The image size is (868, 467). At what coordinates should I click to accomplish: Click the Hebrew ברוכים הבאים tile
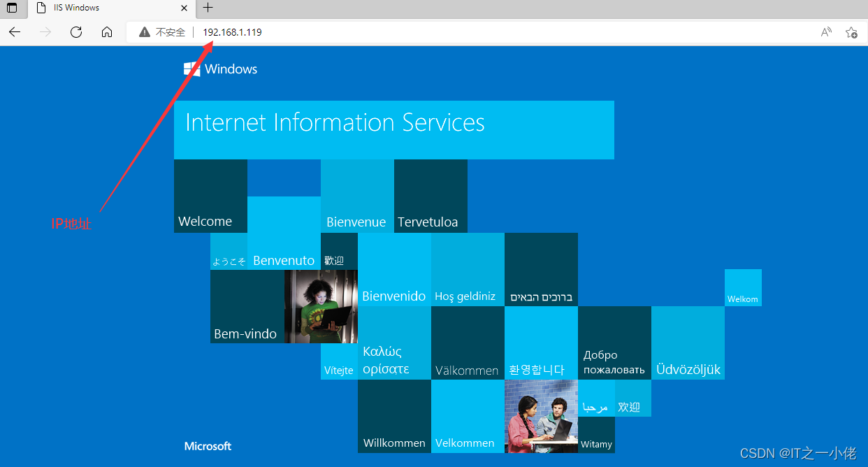pyautogui.click(x=541, y=269)
